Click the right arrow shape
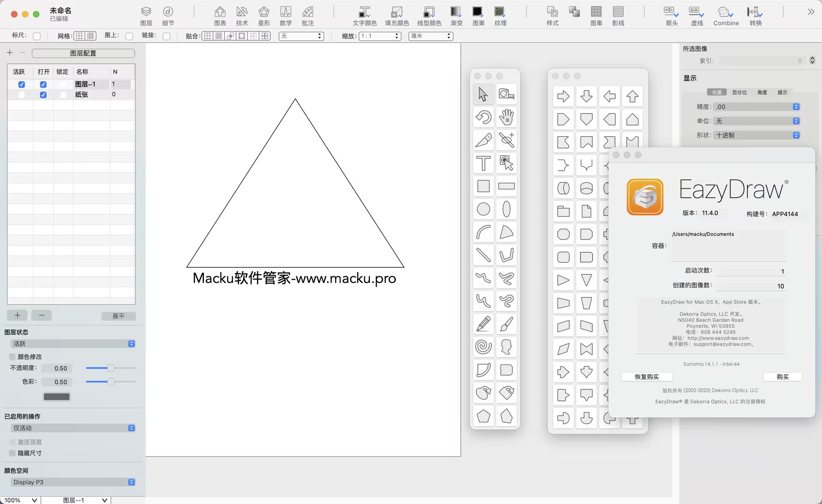822x504 pixels. tap(563, 97)
